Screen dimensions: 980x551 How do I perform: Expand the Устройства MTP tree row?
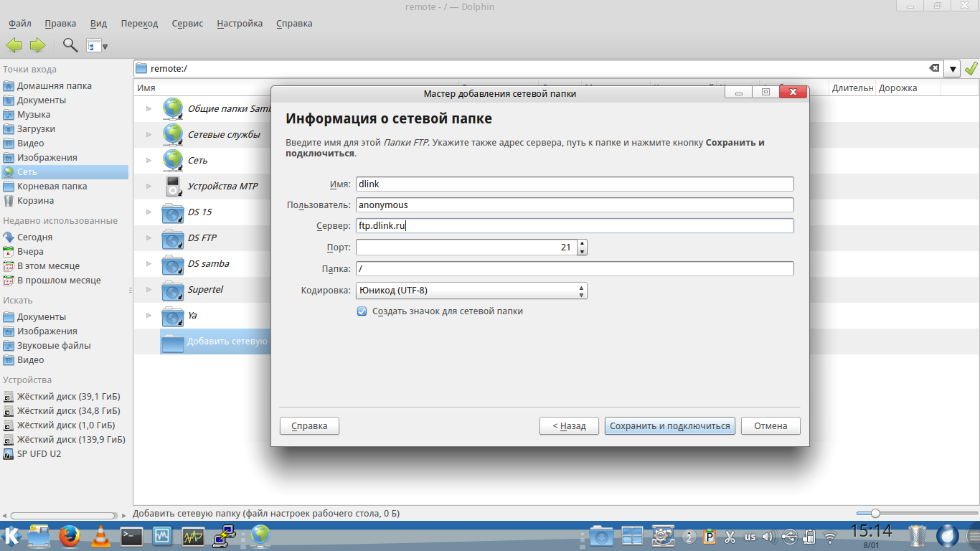pos(149,187)
